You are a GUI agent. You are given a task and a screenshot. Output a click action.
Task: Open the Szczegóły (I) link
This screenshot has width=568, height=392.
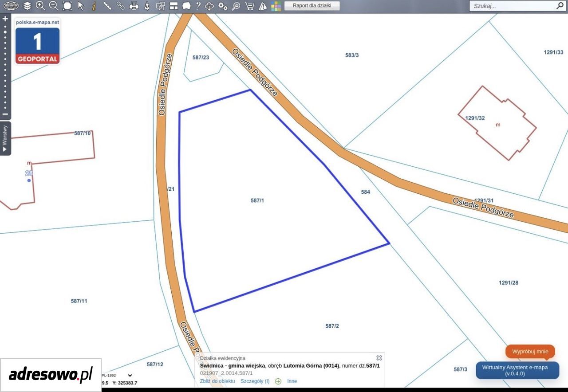tap(255, 381)
